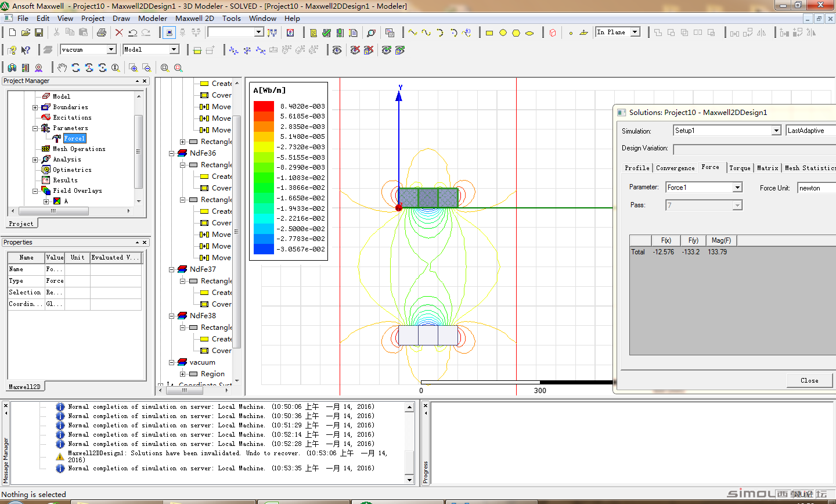Select the Draw Line tool
Image resolution: width=836 pixels, height=504 pixels.
pos(413,33)
